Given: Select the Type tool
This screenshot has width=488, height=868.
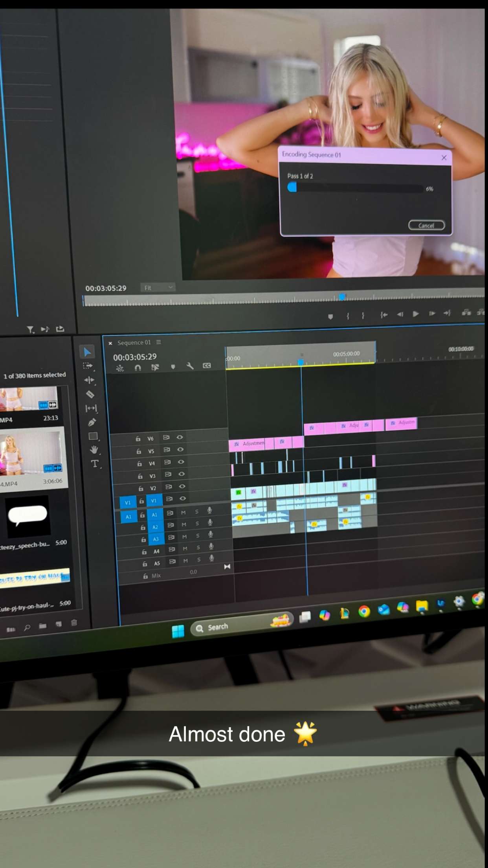Looking at the screenshot, I should 95,464.
